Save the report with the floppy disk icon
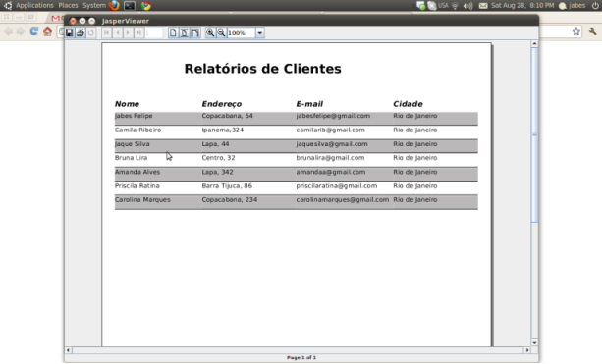Screen dimensions: 602x364 70,33
